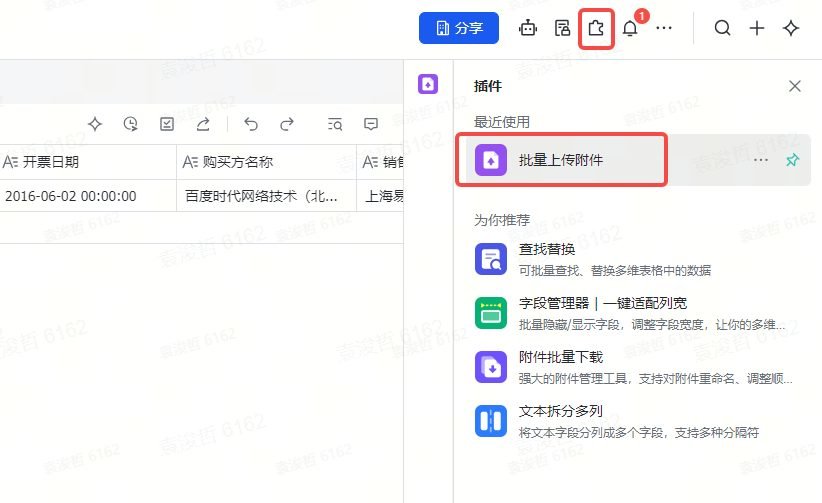Viewport: 822px width, 503px height.
Task: Open the history clock icon in the toolbar
Action: pyautogui.click(x=131, y=124)
